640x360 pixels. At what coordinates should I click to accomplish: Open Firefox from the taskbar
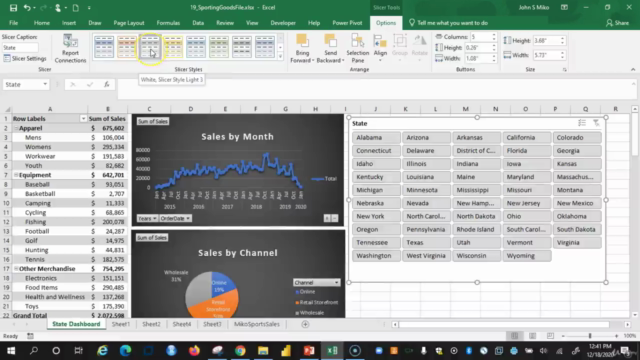pyautogui.click(x=194, y=351)
